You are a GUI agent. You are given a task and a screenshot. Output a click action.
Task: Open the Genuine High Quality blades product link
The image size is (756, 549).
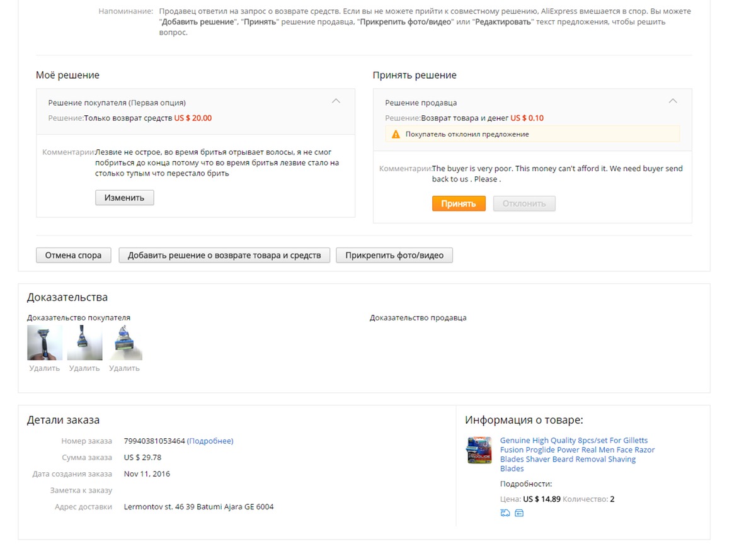(x=577, y=455)
